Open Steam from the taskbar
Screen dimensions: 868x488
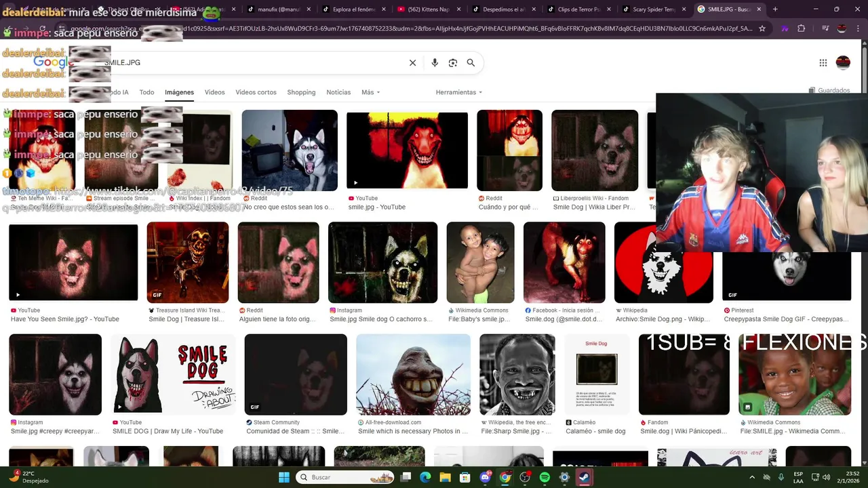[584, 477]
